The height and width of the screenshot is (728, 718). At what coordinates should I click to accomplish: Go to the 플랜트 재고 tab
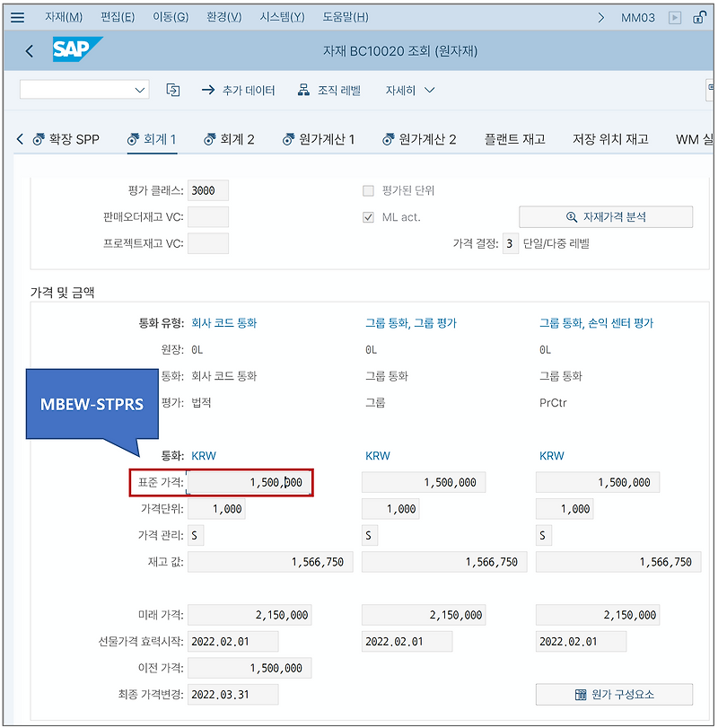pos(514,139)
